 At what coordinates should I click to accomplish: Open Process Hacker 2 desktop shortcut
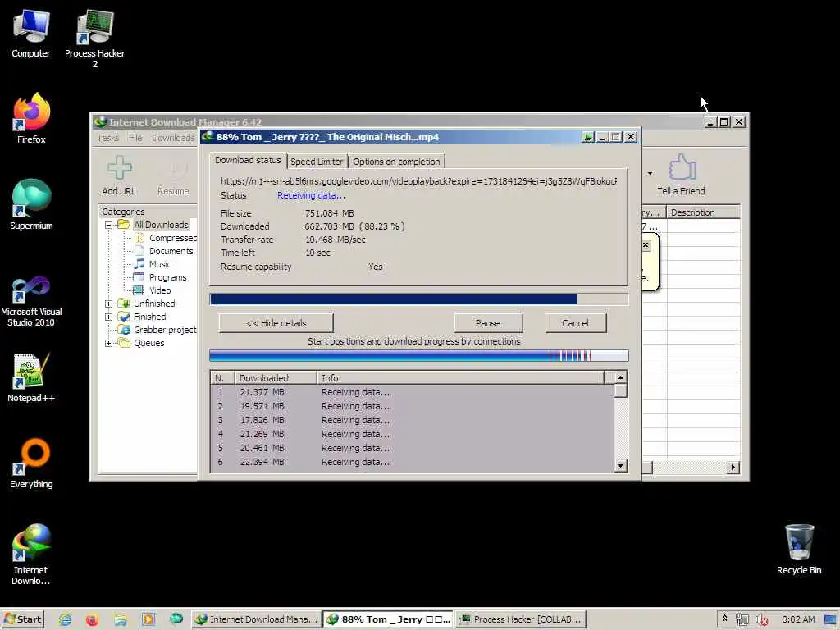pos(94,39)
